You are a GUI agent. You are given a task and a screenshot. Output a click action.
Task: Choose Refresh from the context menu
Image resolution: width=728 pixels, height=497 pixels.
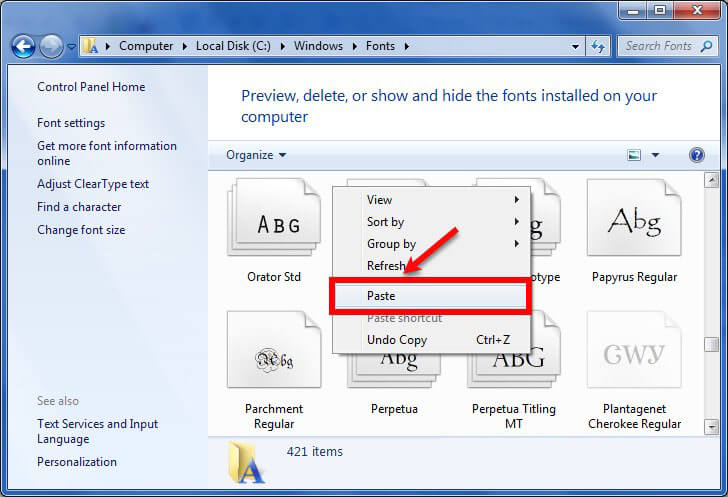pos(432,266)
